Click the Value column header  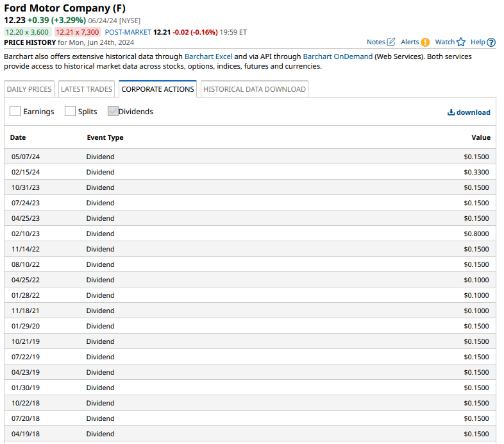coord(480,137)
